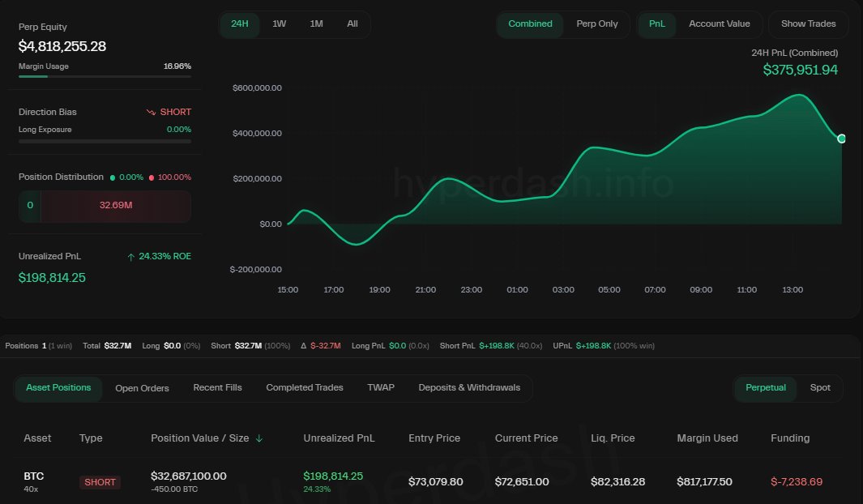Image resolution: width=863 pixels, height=504 pixels.
Task: Click the downward Direction Bias SHORT arrow
Action: click(152, 112)
